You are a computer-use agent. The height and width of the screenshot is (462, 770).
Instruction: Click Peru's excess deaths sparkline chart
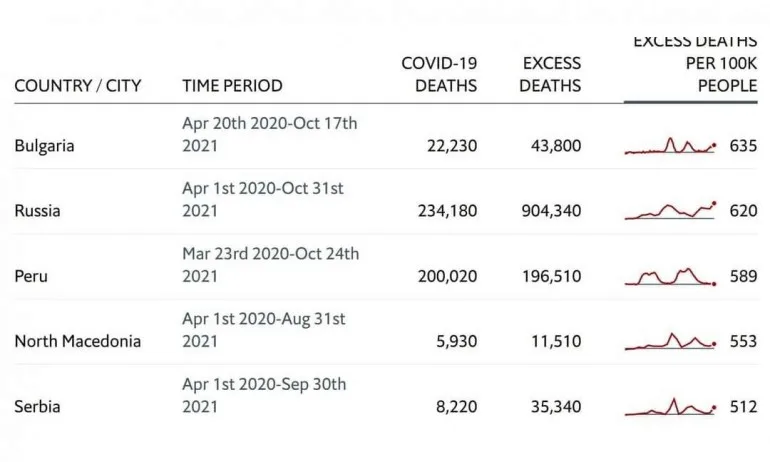[x=670, y=276]
